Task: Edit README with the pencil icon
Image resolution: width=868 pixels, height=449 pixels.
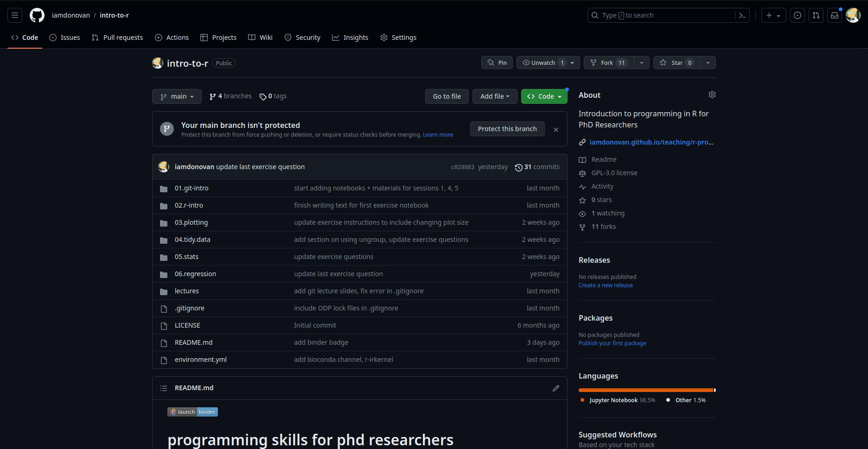Action: (x=555, y=388)
